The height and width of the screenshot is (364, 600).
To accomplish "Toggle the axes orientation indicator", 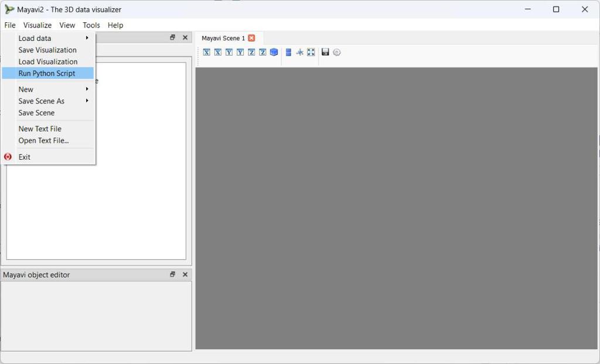I will click(x=299, y=52).
